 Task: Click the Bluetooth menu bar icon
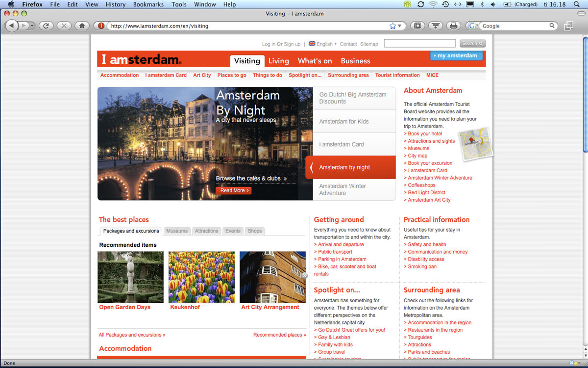tap(482, 4)
